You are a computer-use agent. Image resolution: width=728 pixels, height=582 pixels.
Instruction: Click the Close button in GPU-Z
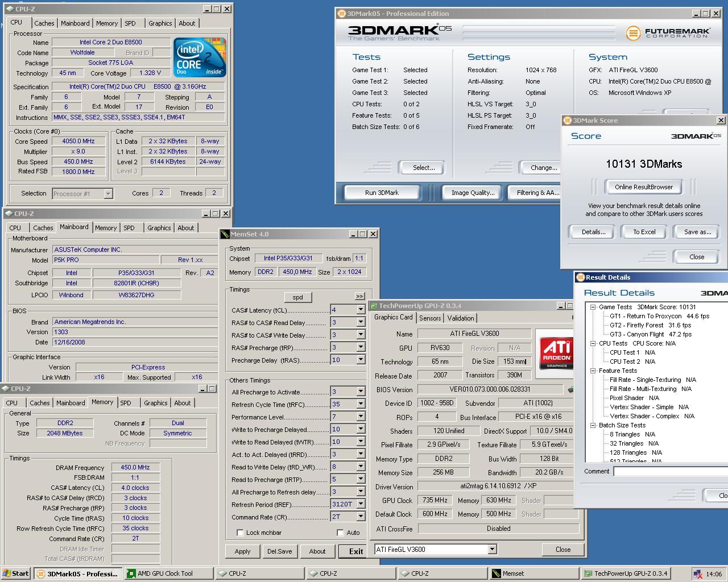563,550
